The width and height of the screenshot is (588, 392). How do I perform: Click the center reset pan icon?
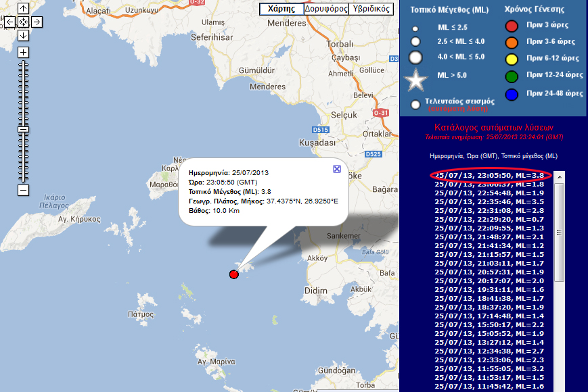pyautogui.click(x=23, y=22)
